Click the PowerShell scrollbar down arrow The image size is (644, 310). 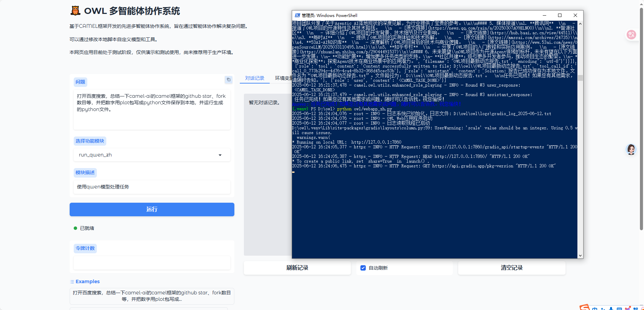pos(580,256)
